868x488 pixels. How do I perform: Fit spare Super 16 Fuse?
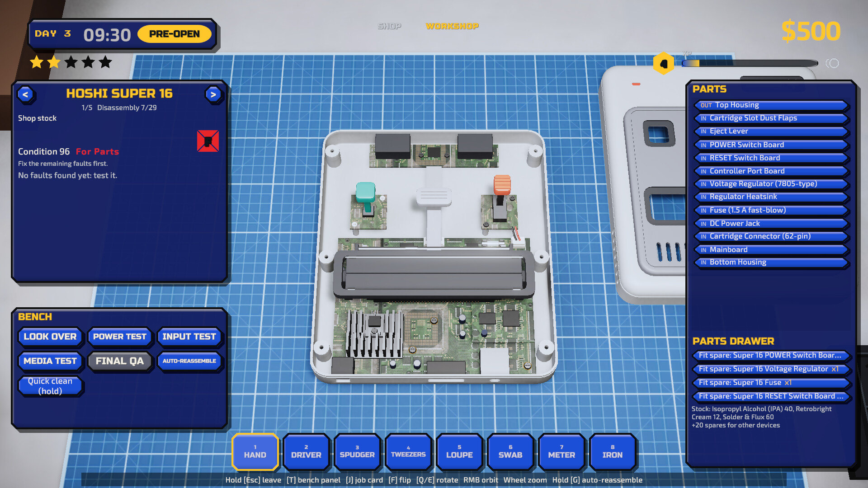(x=771, y=383)
